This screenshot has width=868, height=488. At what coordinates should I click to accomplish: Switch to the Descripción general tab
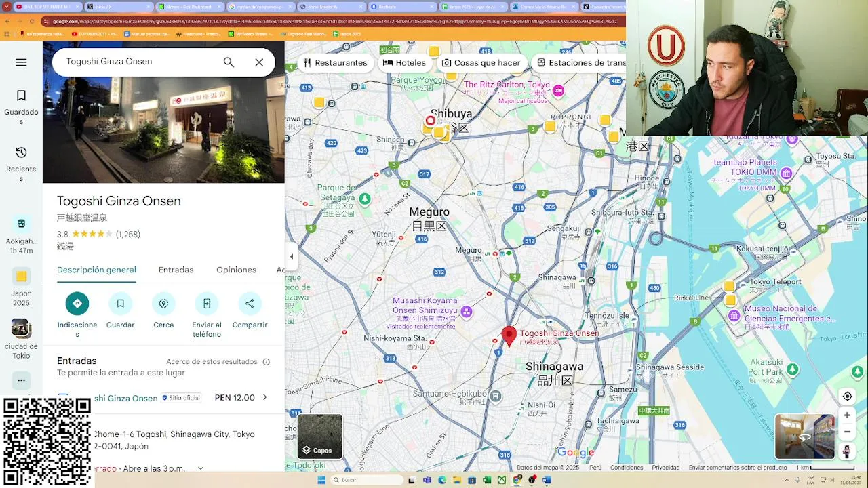(x=96, y=270)
